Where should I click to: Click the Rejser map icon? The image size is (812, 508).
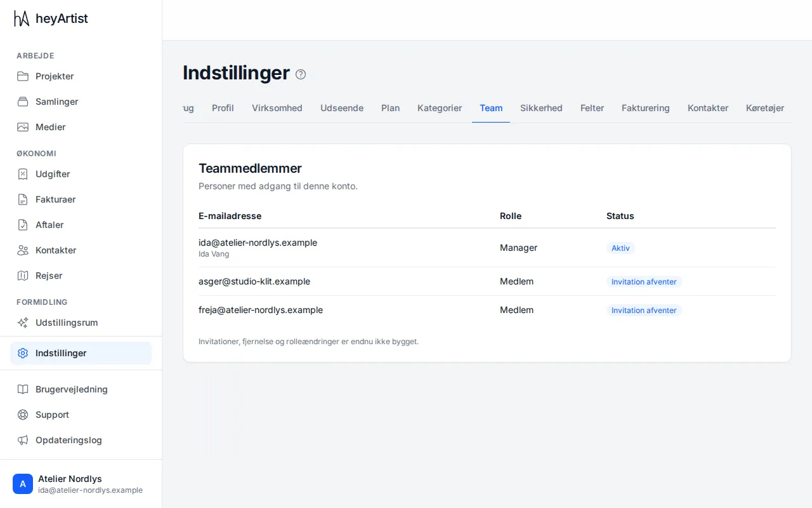23,276
